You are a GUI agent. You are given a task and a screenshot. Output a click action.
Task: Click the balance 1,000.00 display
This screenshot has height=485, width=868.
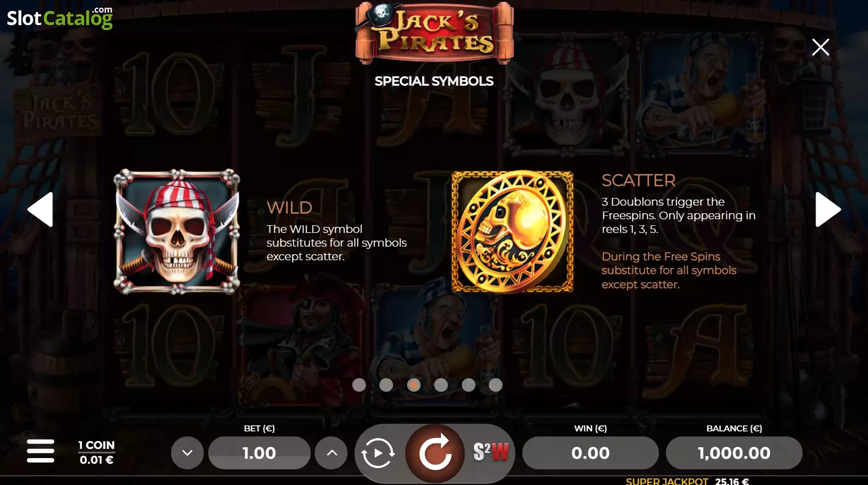tap(734, 453)
